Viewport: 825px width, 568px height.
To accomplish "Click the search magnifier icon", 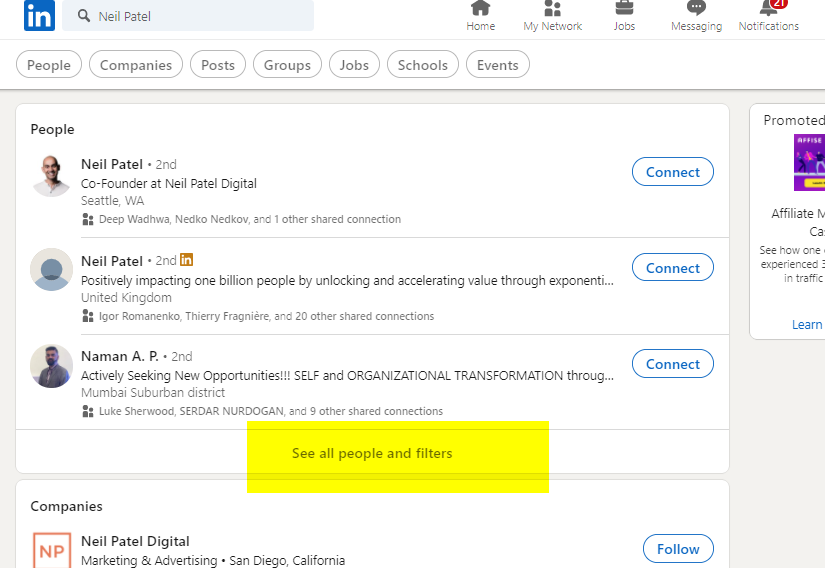I will 84,16.
